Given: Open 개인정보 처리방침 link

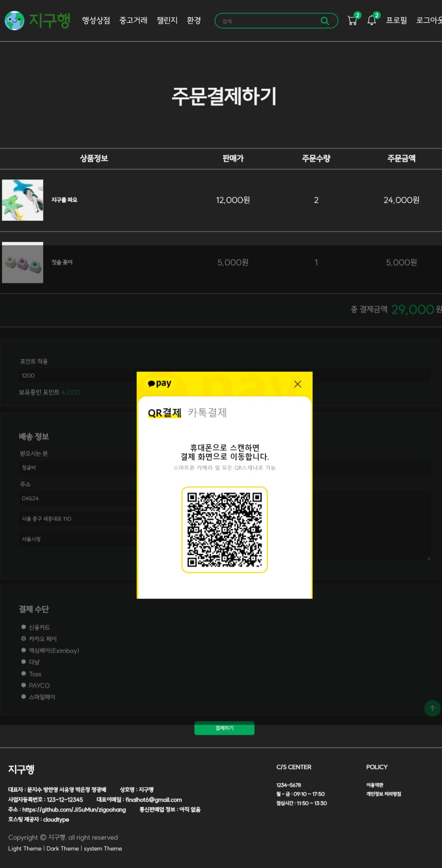Looking at the screenshot, I should click(x=384, y=794).
